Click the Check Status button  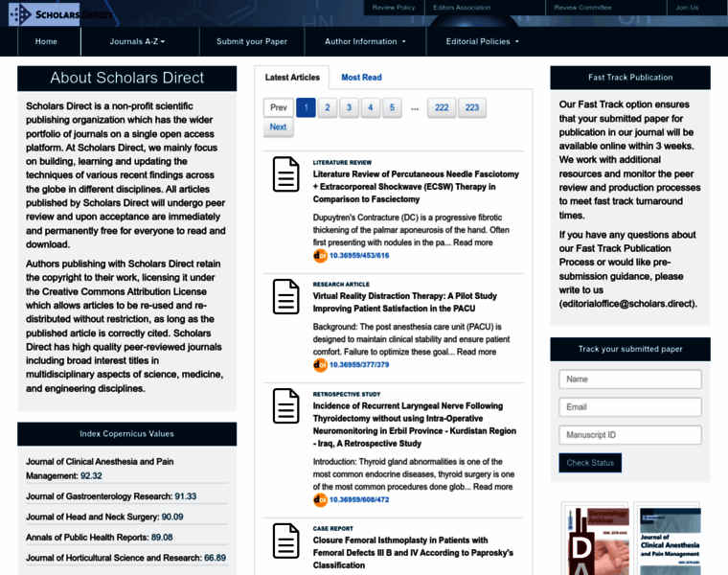(590, 463)
